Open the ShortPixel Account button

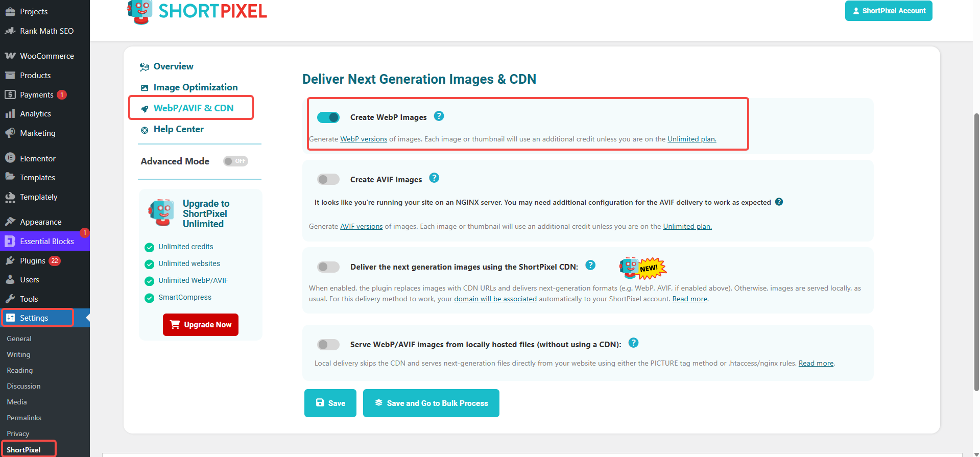[889, 11]
